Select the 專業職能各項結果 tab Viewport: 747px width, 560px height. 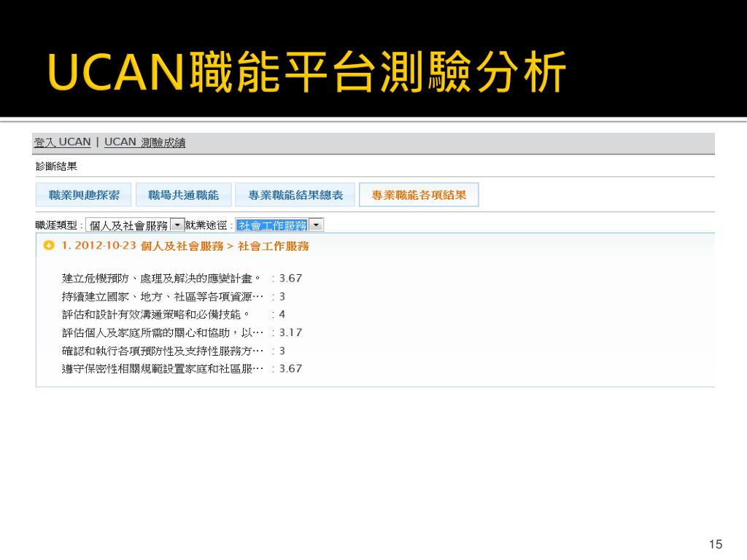point(419,195)
